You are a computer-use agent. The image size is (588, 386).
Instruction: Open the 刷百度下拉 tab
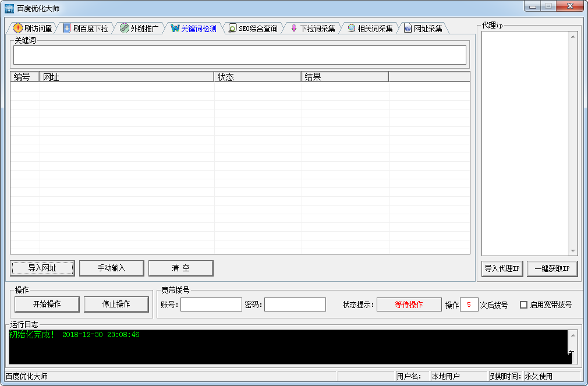pyautogui.click(x=86, y=29)
